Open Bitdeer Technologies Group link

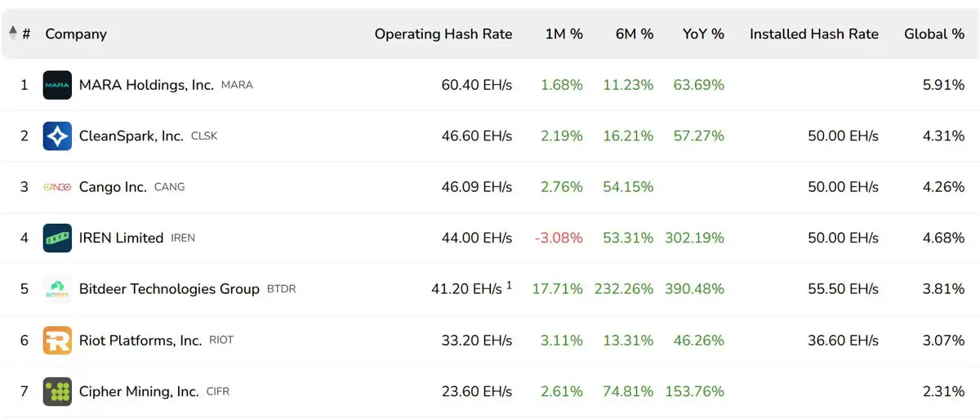[x=169, y=289]
